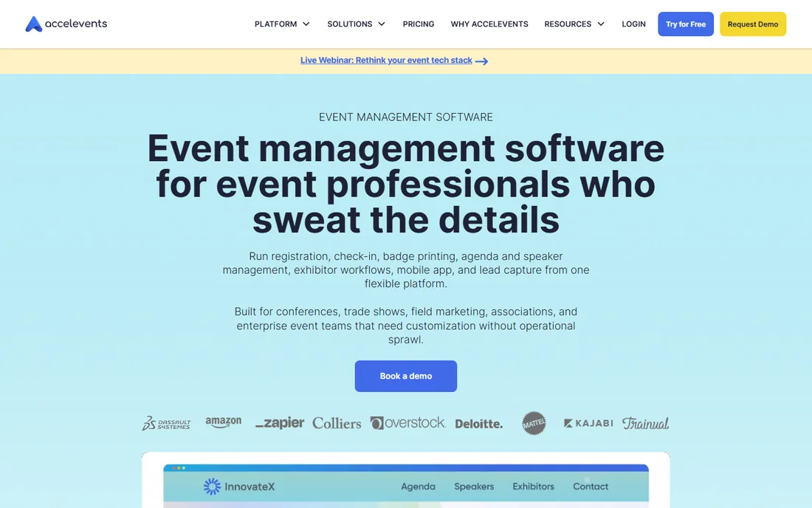Viewport: 812px width, 508px height.
Task: Click the accelevents wordmark text
Action: (x=76, y=24)
